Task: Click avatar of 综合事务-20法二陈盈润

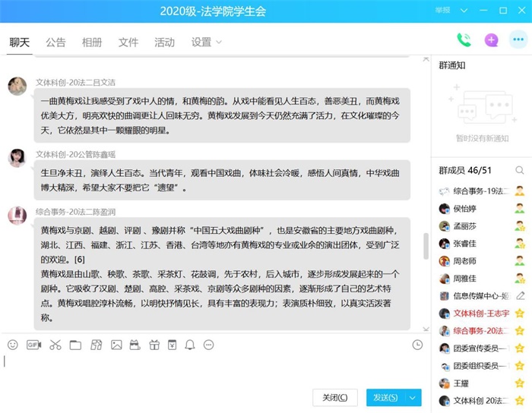Action: 17,215
